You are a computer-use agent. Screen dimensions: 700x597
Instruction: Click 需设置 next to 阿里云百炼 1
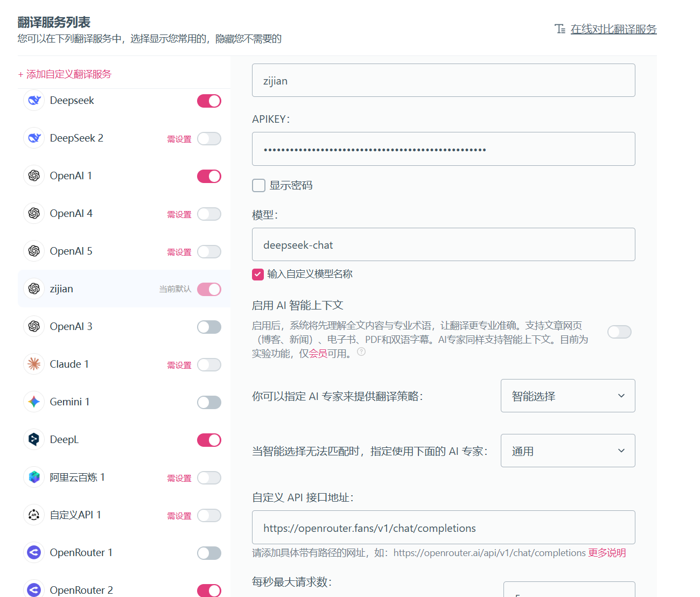click(179, 478)
